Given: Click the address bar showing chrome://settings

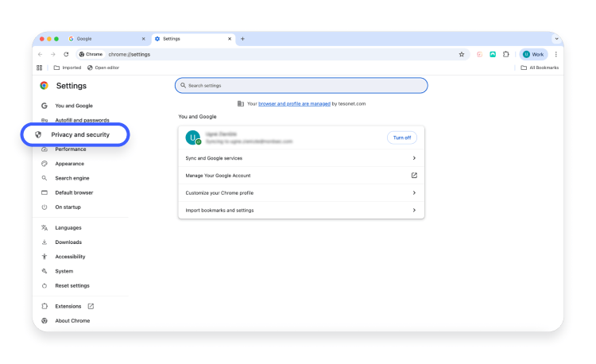Looking at the screenshot, I should point(272,54).
